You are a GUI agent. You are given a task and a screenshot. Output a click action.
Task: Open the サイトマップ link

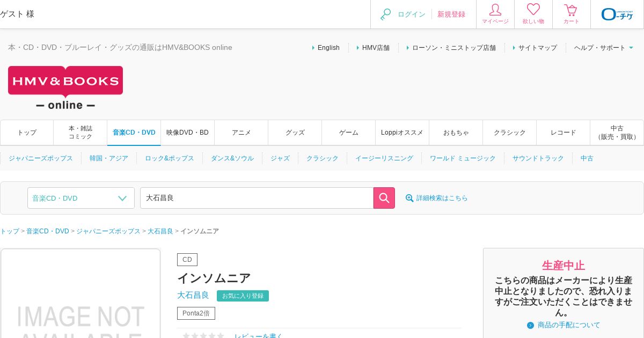coord(538,48)
